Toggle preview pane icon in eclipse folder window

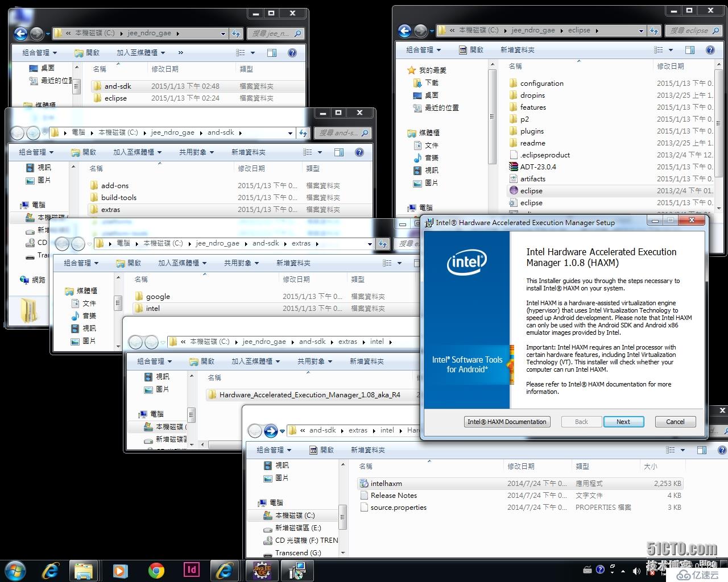click(690, 50)
